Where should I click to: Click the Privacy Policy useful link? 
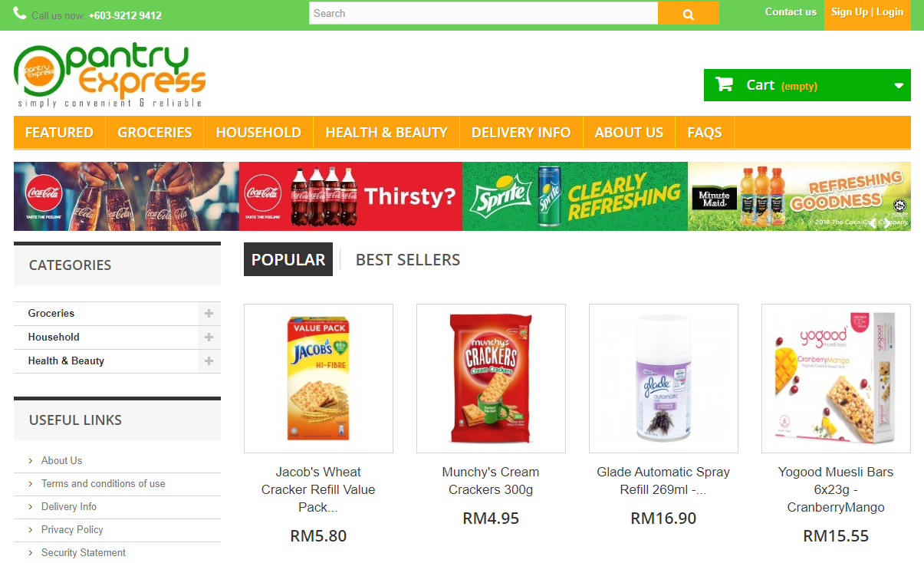point(72,529)
